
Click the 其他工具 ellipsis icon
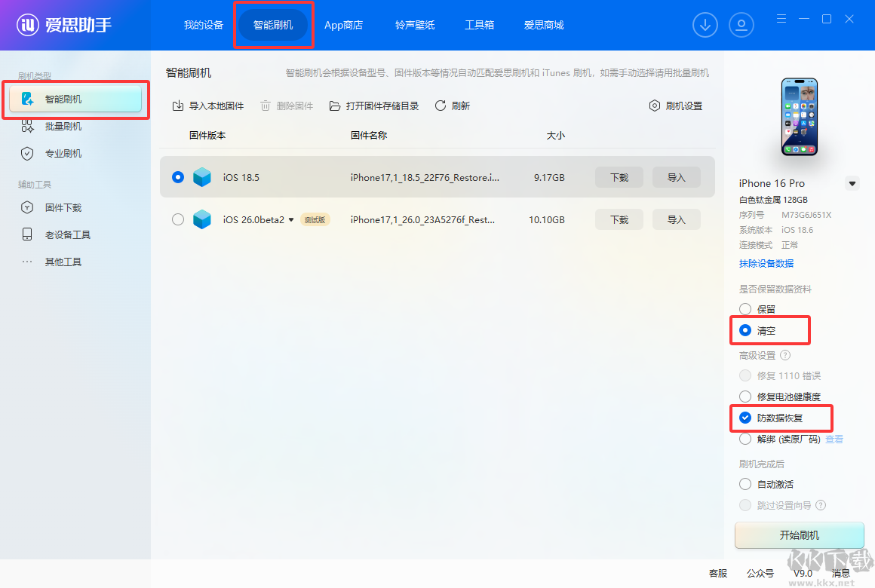click(x=27, y=262)
